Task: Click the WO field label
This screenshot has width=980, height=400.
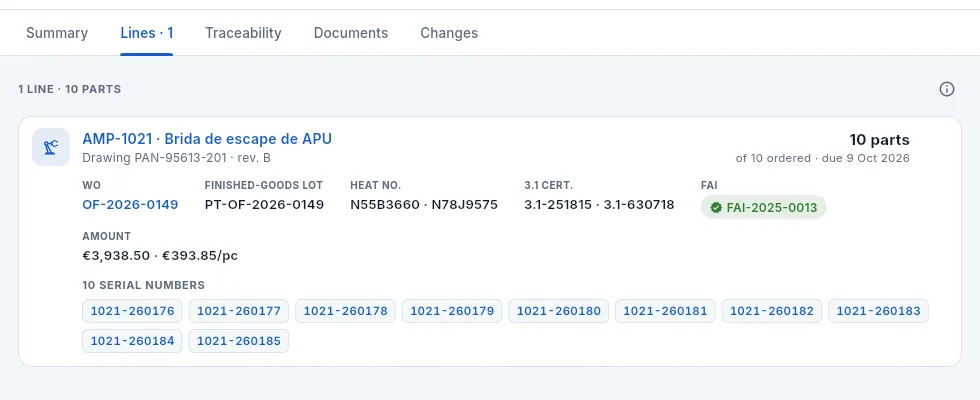Action: 91,185
